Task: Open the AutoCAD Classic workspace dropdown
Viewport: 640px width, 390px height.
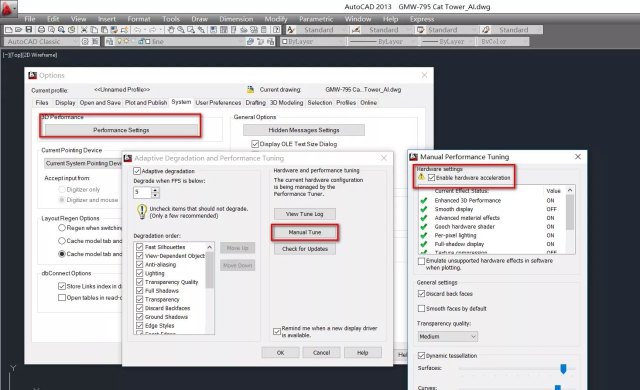Action: tap(41, 42)
